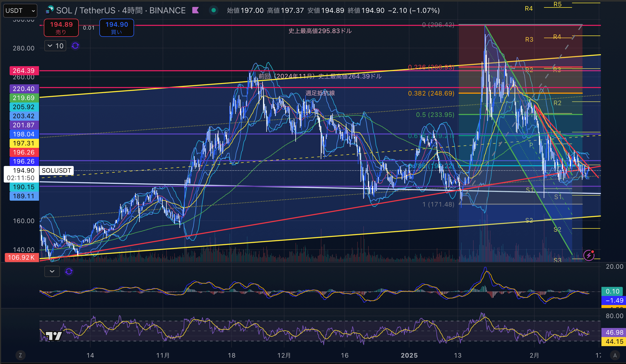
Task: Click the 194.89 sell button
Action: pyautogui.click(x=61, y=28)
